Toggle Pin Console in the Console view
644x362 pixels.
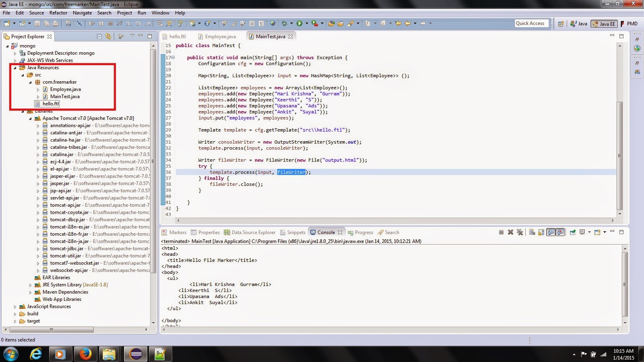click(573, 232)
